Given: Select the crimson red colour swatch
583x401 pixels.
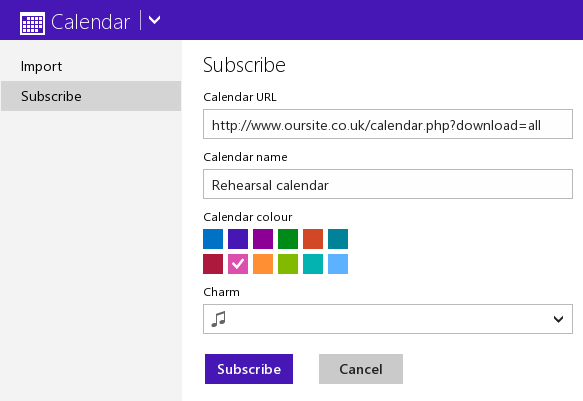Looking at the screenshot, I should click(213, 264).
